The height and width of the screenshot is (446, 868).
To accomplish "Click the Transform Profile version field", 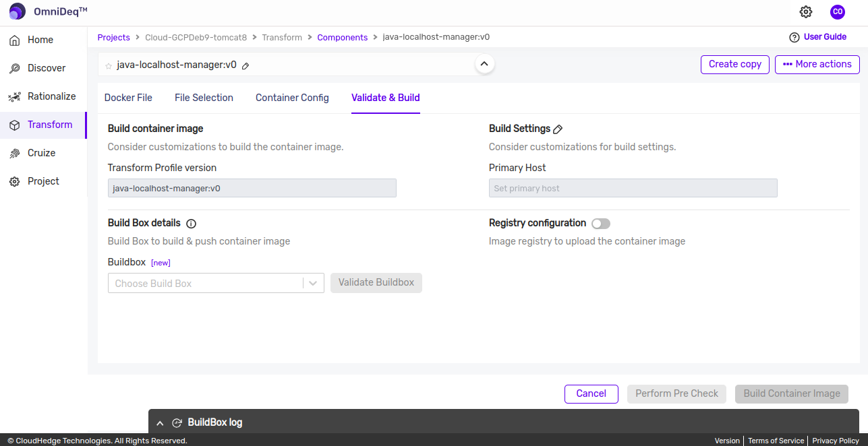I will pyautogui.click(x=252, y=188).
